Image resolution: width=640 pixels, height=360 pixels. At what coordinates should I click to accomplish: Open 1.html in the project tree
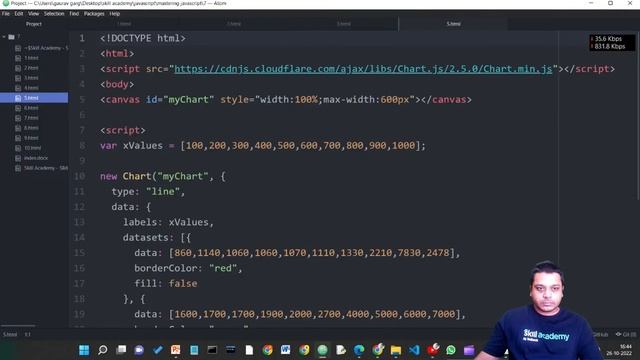tap(31, 58)
